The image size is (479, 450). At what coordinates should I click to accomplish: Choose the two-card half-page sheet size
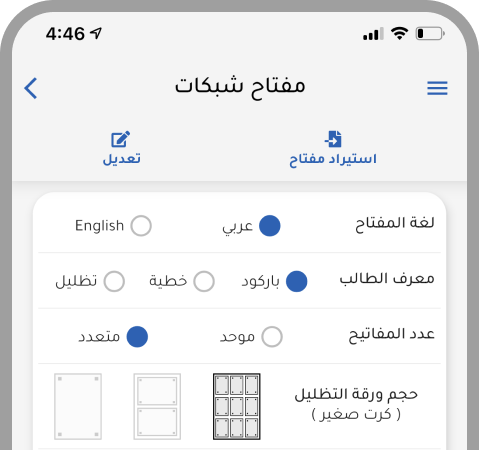point(157,406)
